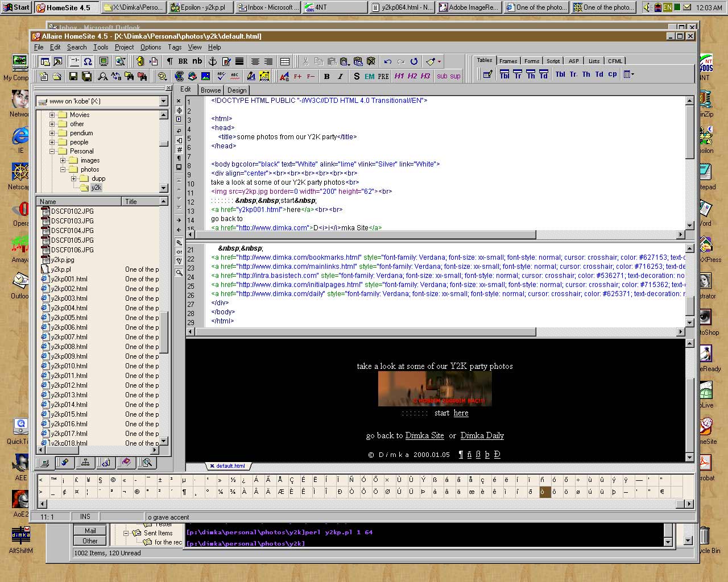This screenshot has width=728, height=582.
Task: Open the Search menu
Action: (77, 47)
